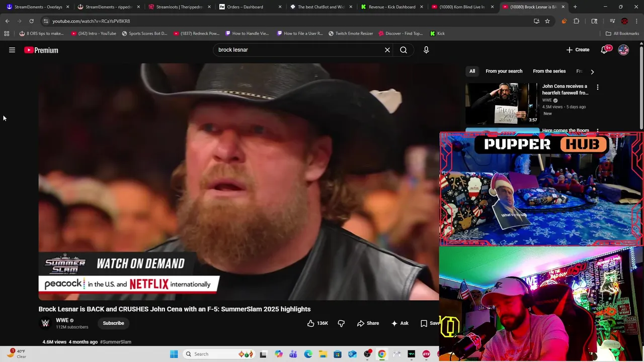Open Sports Scores Bot bookmark

[144, 34]
